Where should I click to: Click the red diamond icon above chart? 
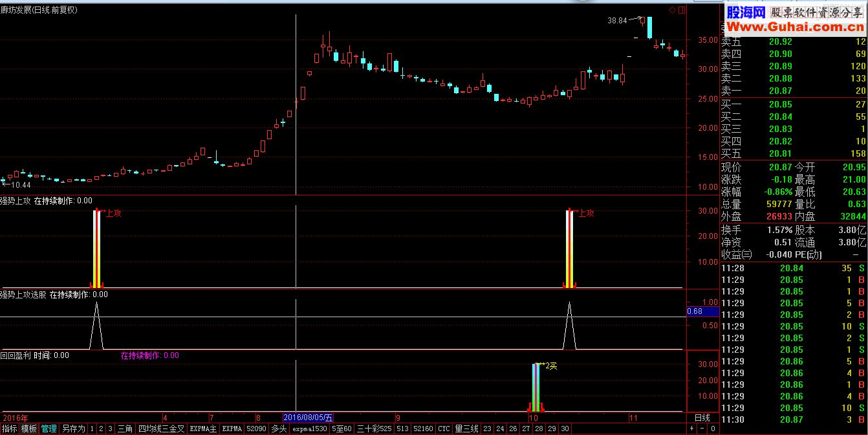tap(672, 10)
